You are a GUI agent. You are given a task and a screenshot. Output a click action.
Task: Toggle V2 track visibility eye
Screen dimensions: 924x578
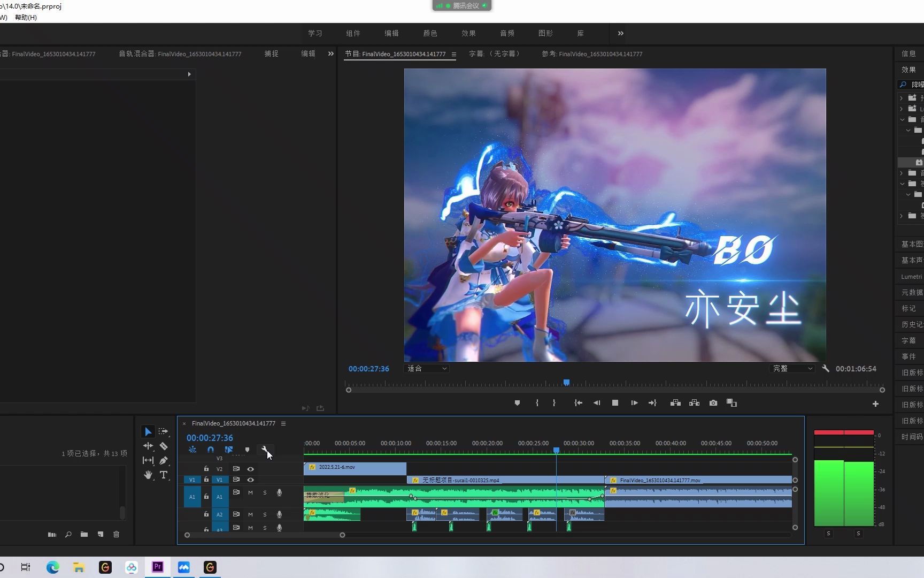pos(250,469)
